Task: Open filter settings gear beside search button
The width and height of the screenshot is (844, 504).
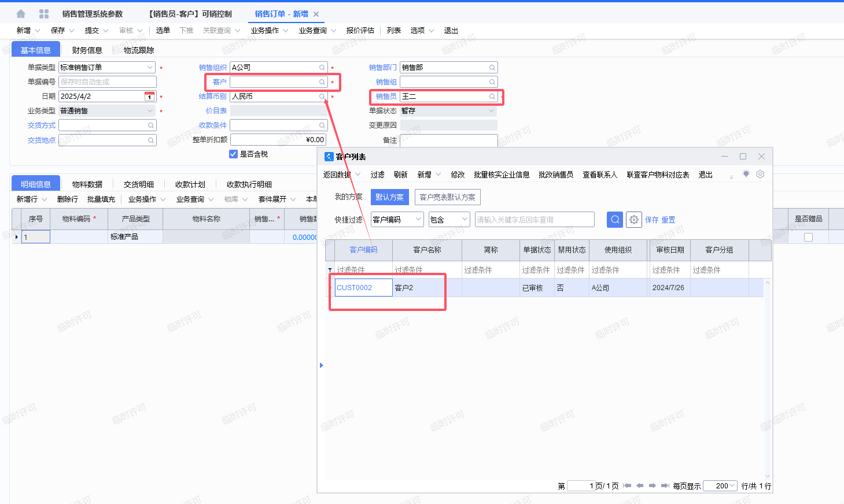Action: (634, 220)
